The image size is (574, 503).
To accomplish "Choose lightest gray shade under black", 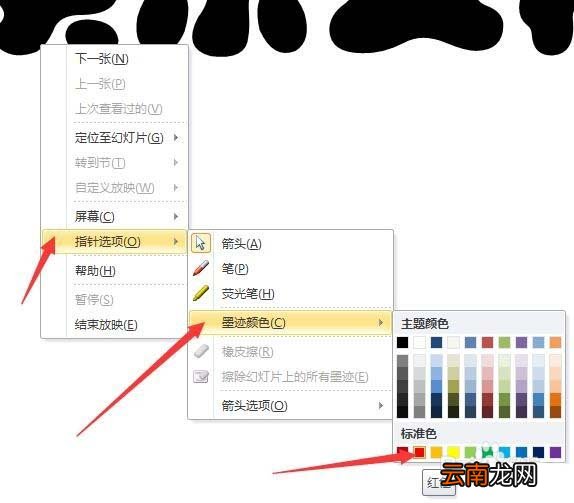I will click(x=402, y=361).
